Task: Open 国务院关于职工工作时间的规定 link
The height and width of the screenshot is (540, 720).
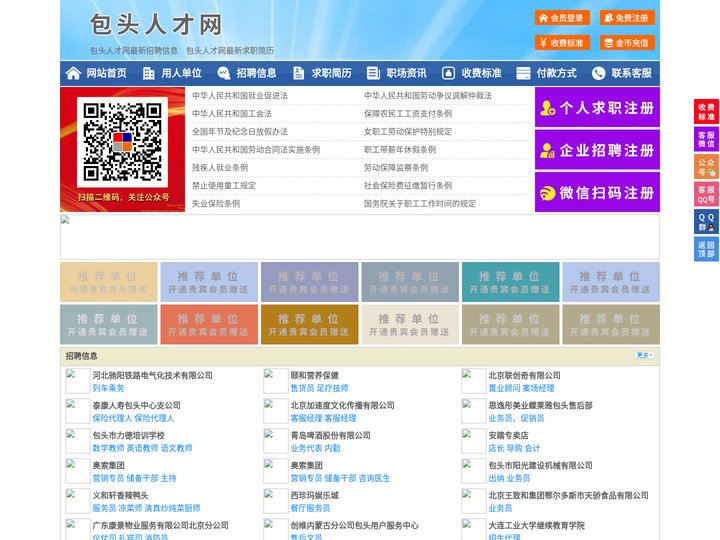Action: pos(420,203)
